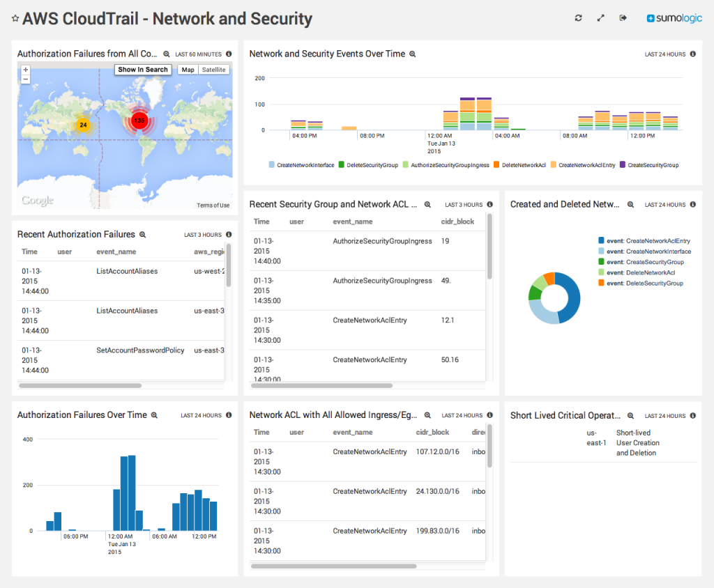Show info for Short Lived Critical Operations panel
This screenshot has height=588, width=714.
point(692,415)
